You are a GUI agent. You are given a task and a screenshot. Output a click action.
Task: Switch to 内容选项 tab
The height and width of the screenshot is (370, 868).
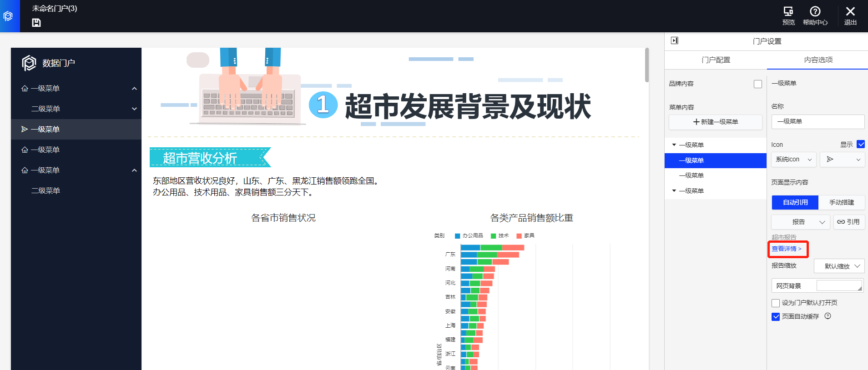(x=818, y=60)
